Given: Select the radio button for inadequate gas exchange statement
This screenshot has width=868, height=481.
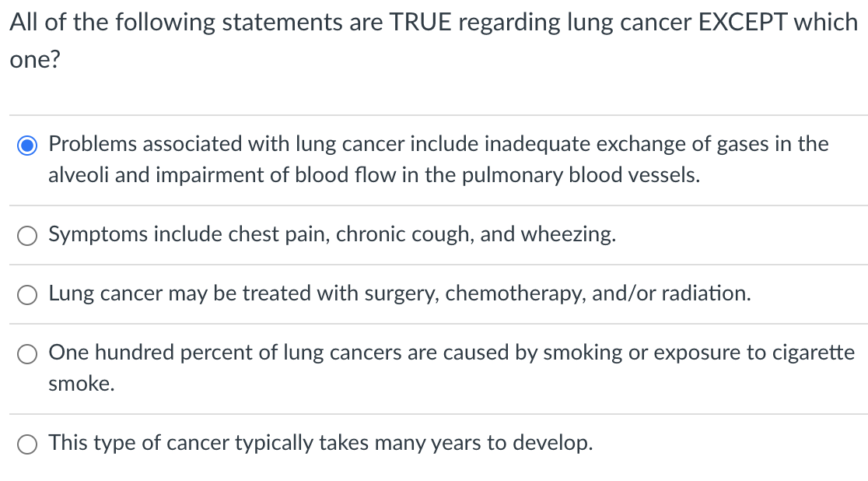Looking at the screenshot, I should coord(27,146).
